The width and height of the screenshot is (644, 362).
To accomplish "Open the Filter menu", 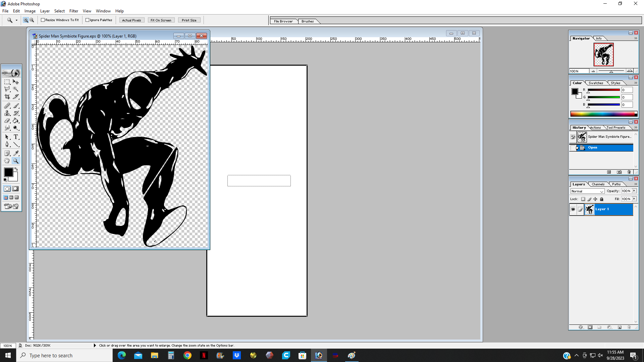I will (x=73, y=11).
